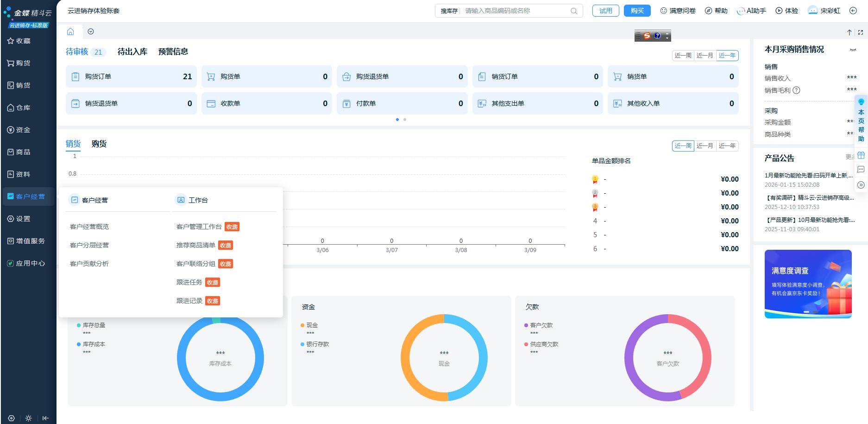Click the logout arrow icon at top right
The height and width of the screenshot is (424, 868).
(853, 11)
